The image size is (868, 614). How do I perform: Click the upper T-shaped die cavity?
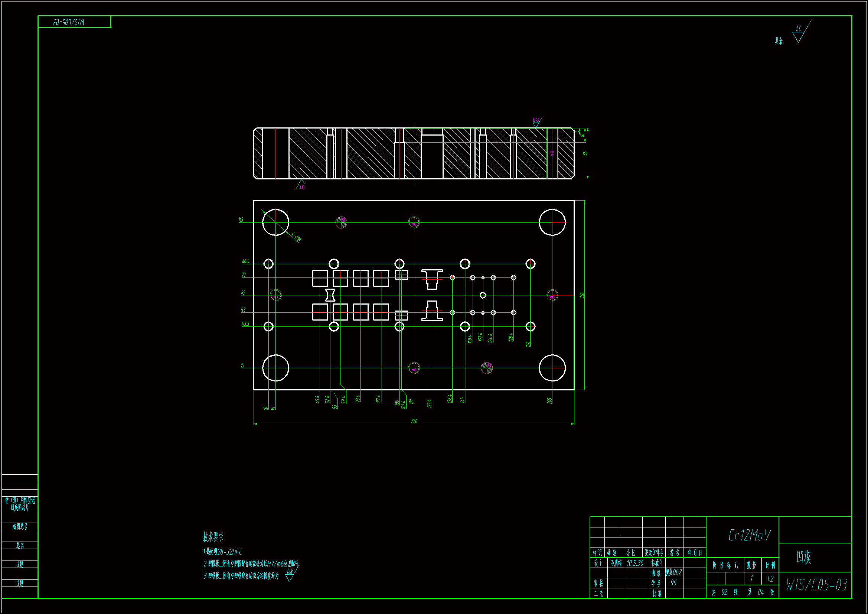tap(432, 279)
